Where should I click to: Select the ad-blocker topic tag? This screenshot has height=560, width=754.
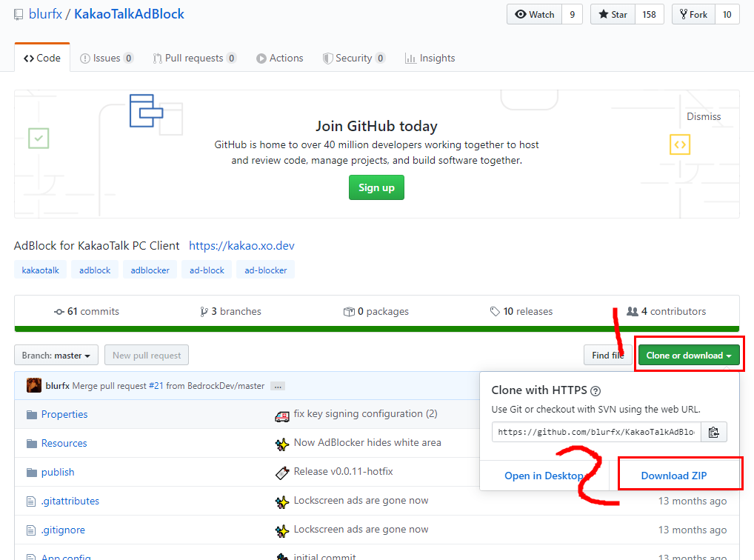click(265, 270)
